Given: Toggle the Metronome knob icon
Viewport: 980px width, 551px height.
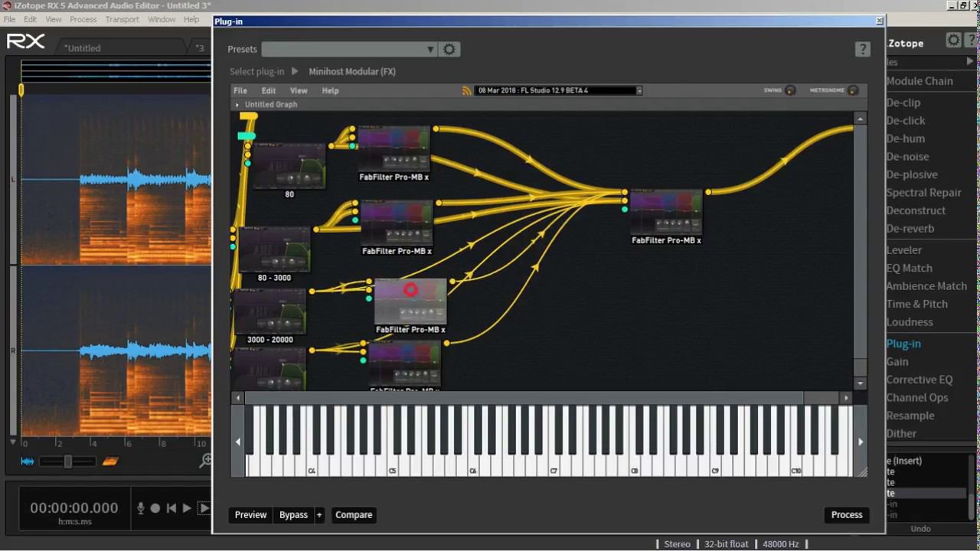Looking at the screenshot, I should [x=853, y=90].
